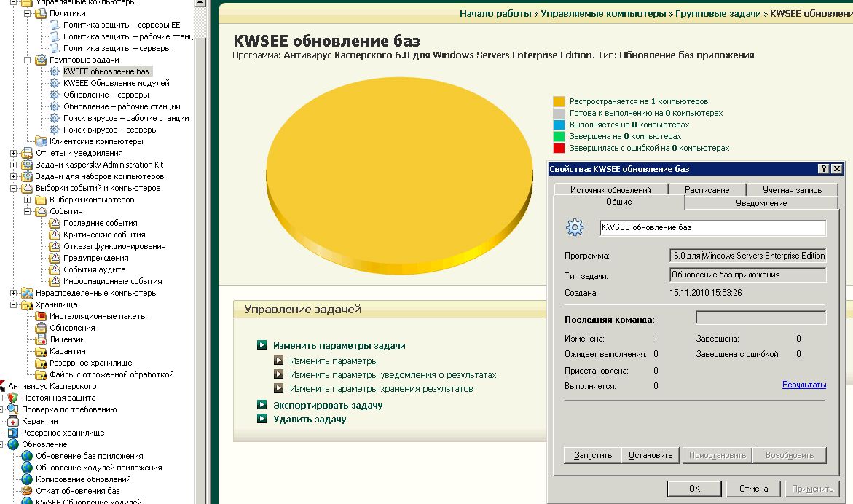Screen dimensions: 853x504
Task: Click the tree panel scrollbar up arrow
Action: 200,3
